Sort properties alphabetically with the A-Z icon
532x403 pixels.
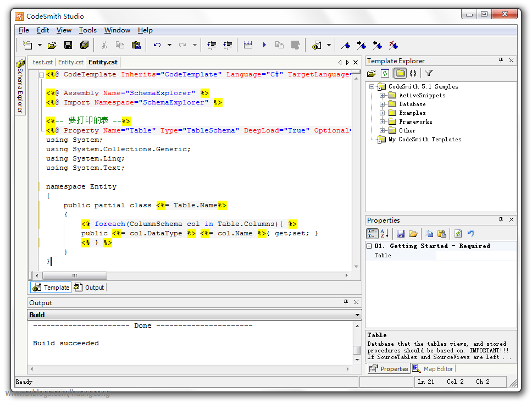point(385,234)
